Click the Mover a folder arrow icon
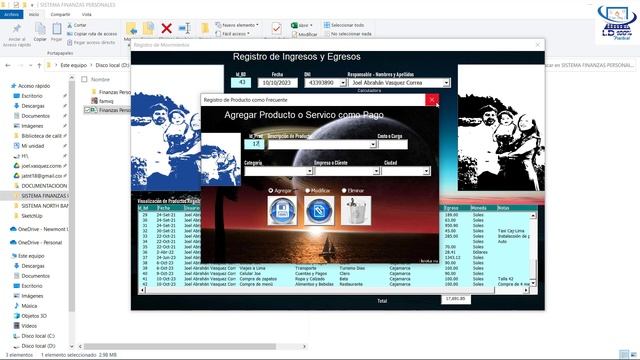Viewport: 640px width, 360px height. click(x=131, y=29)
